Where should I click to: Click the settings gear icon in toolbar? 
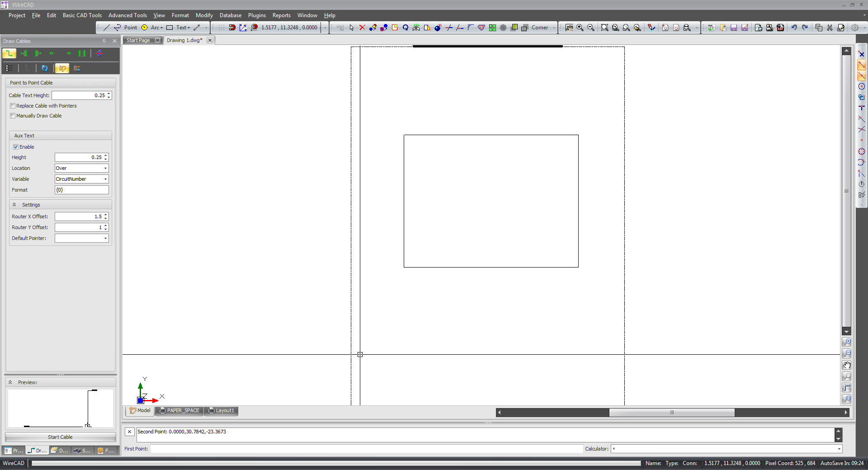[855, 28]
